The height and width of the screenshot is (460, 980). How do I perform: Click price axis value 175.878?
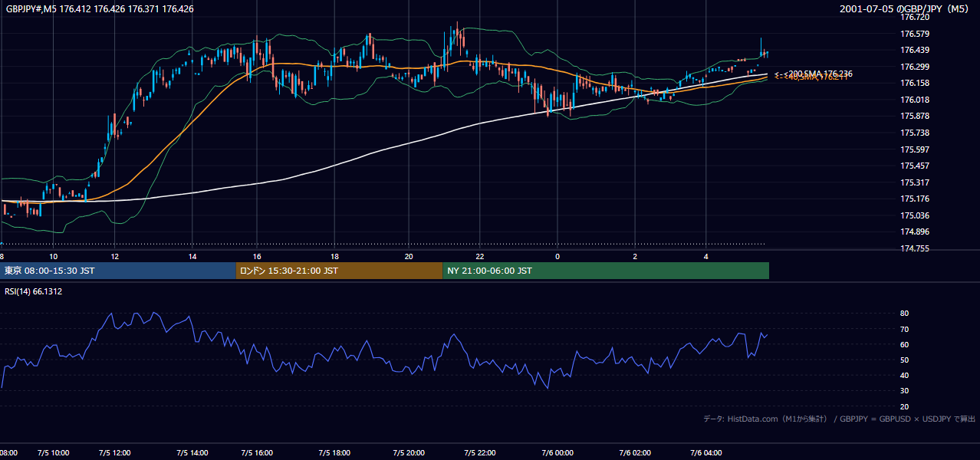coord(916,116)
